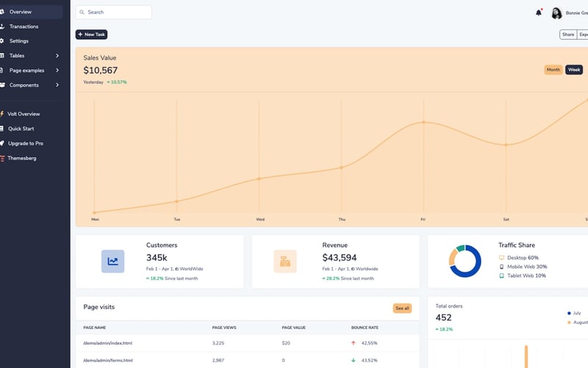588x368 pixels.
Task: Click the Customers chart icon tile
Action: click(113, 261)
